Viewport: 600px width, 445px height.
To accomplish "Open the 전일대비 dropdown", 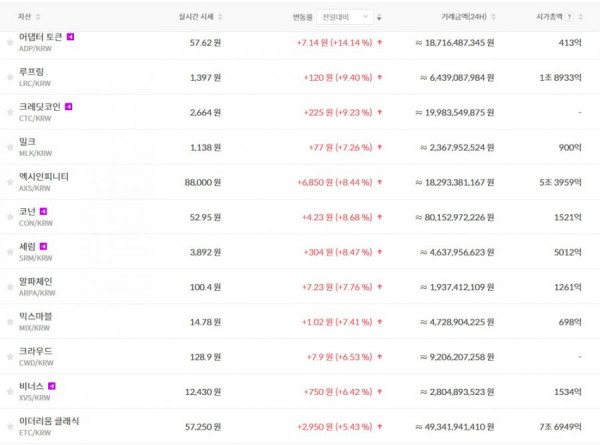I will pos(345,17).
